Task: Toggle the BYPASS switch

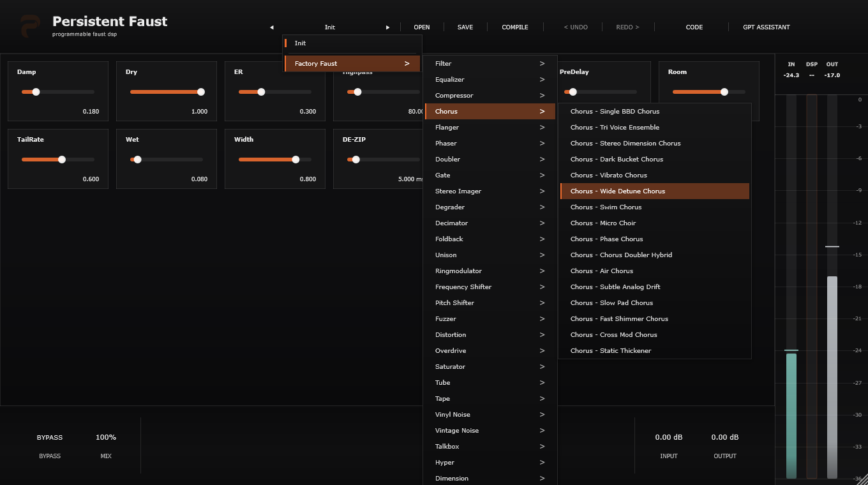Action: point(50,438)
